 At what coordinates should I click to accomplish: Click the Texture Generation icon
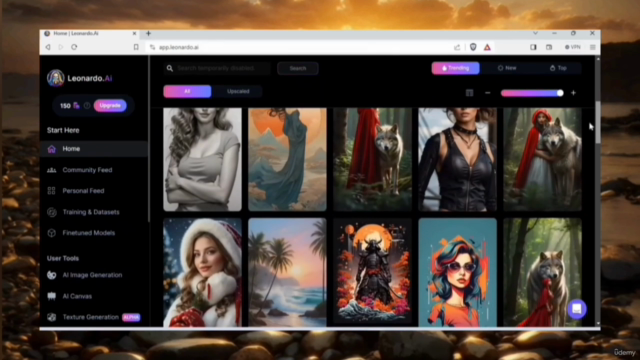51,317
